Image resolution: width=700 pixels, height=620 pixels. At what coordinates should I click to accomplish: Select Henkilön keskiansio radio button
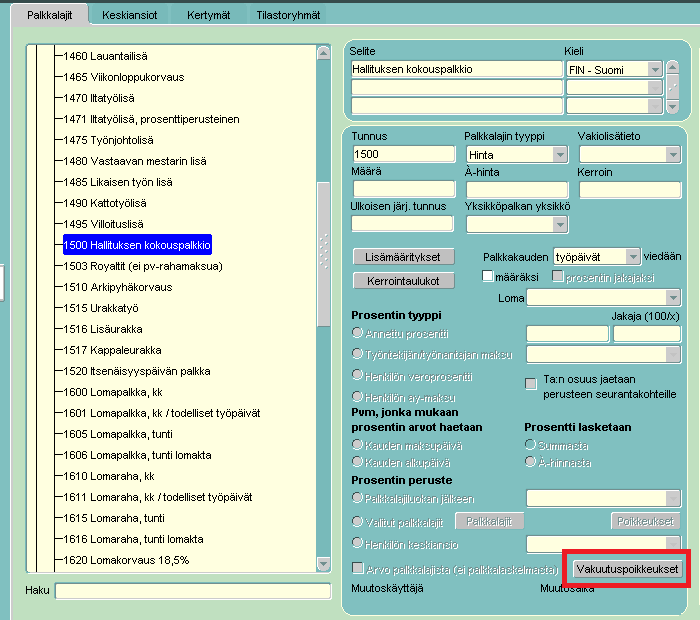point(357,543)
